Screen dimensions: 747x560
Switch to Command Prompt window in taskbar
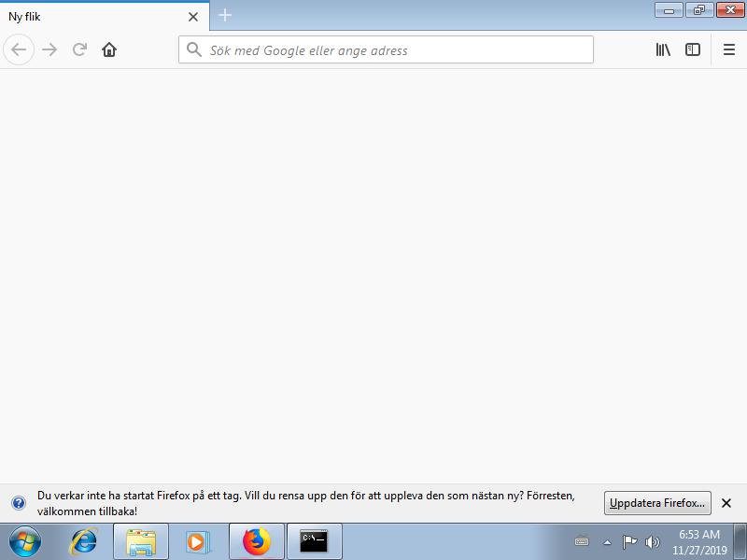tap(314, 541)
